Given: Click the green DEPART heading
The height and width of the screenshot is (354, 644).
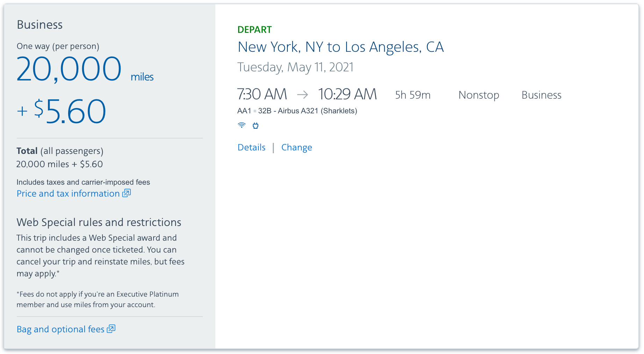Looking at the screenshot, I should (255, 30).
